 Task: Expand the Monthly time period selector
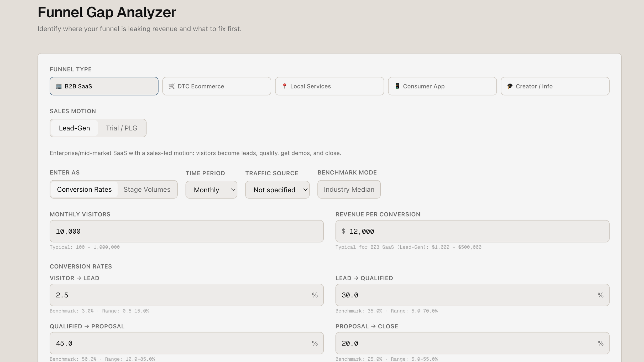(211, 190)
